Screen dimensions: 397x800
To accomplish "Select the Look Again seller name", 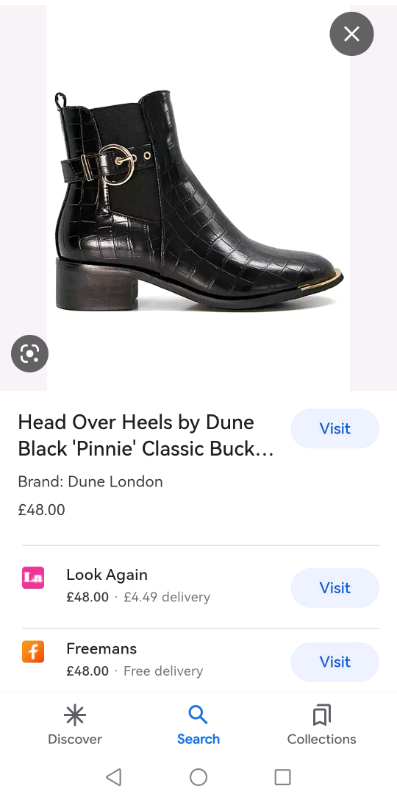I will coord(107,574).
